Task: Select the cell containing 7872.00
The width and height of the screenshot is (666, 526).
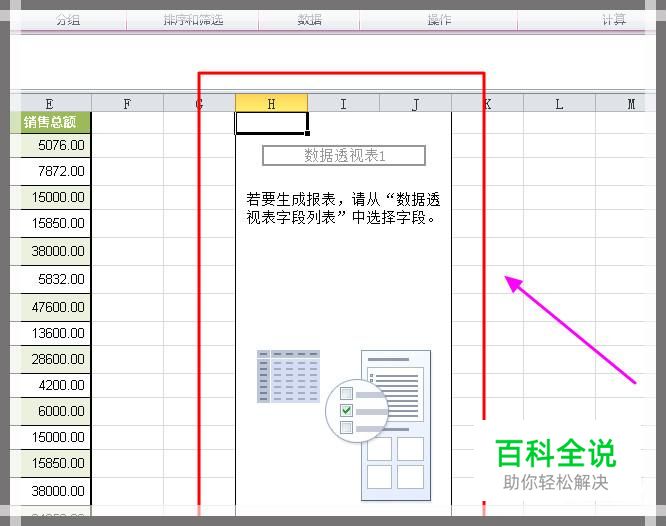Action: [50, 171]
